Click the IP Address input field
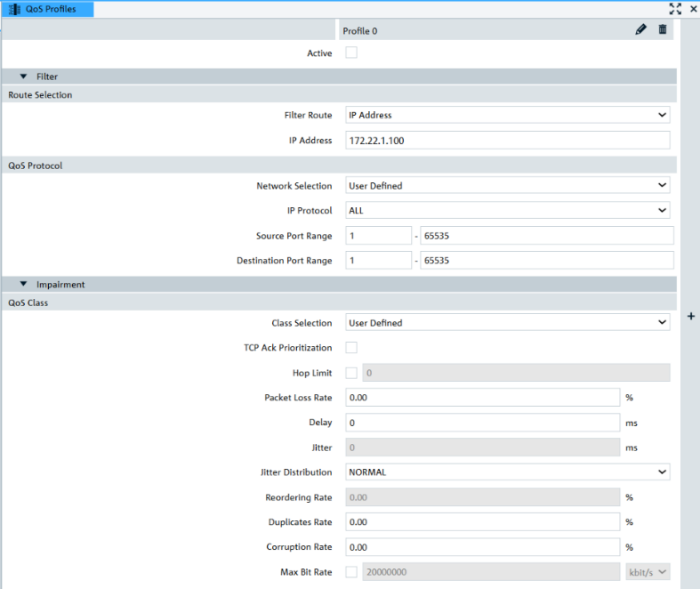The image size is (700, 589). (x=508, y=141)
